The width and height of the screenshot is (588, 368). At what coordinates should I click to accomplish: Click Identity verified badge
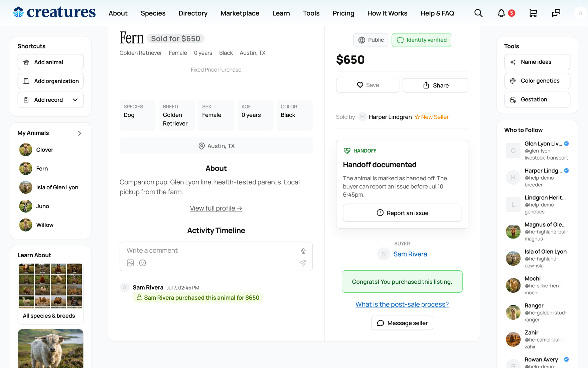coord(421,40)
